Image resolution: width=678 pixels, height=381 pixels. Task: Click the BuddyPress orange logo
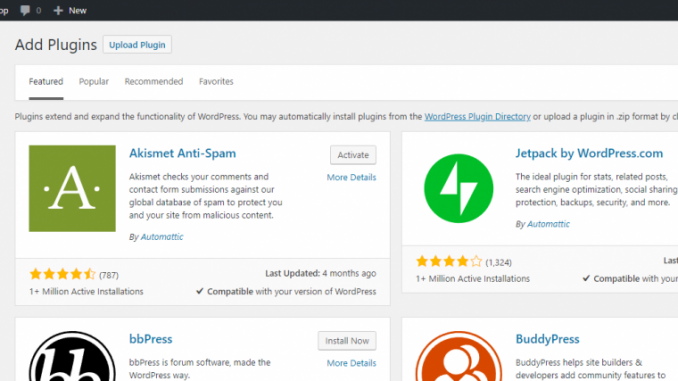pyautogui.click(x=458, y=356)
